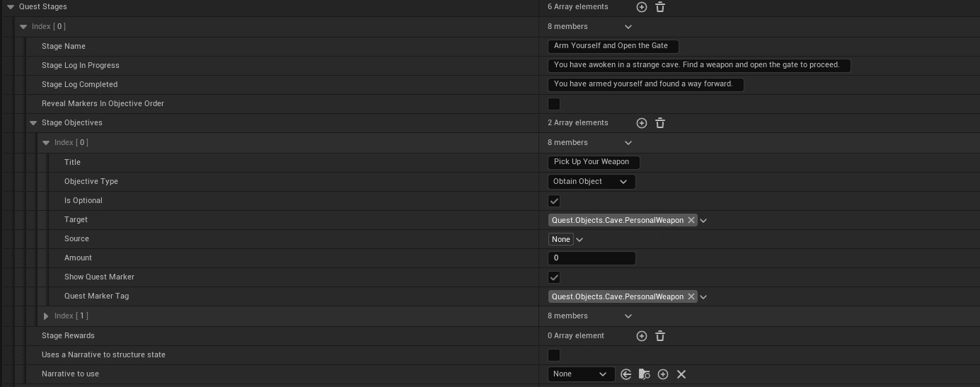Open Objective Type dropdown showing Obtain Object
The height and width of the screenshot is (387, 980).
coord(592,182)
